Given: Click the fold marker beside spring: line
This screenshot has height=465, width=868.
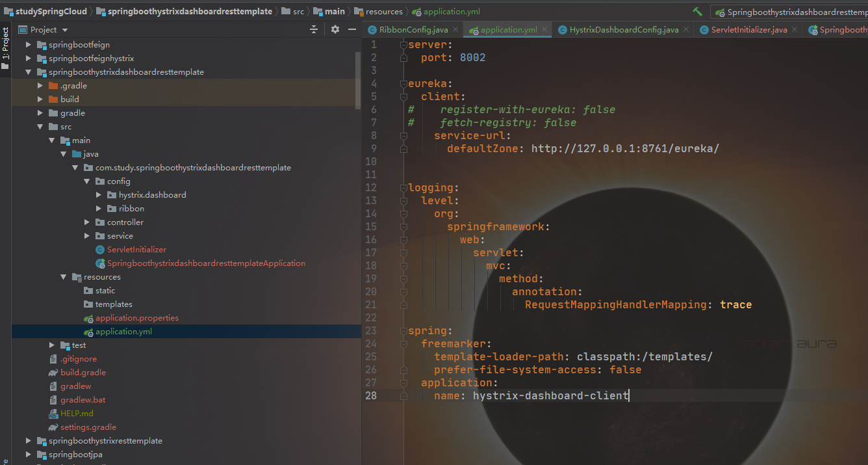Looking at the screenshot, I should pos(403,331).
